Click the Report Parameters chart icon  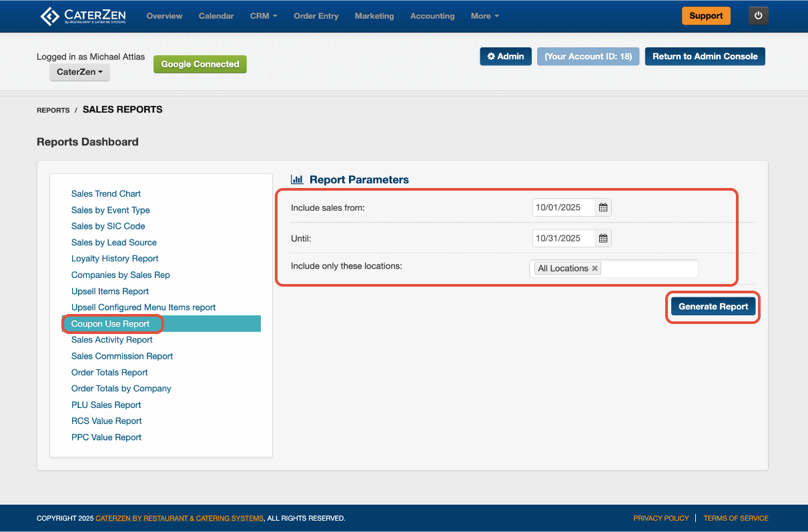pos(297,179)
